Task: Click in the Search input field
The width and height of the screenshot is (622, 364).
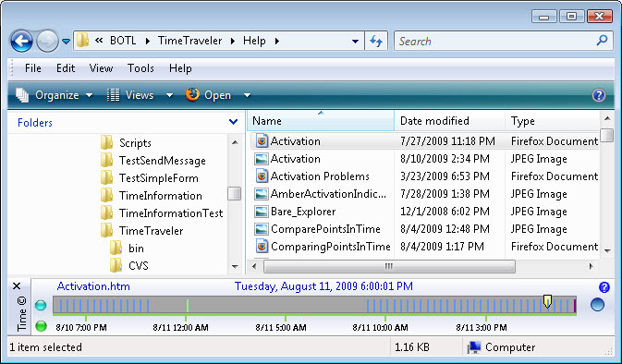Action: 496,42
